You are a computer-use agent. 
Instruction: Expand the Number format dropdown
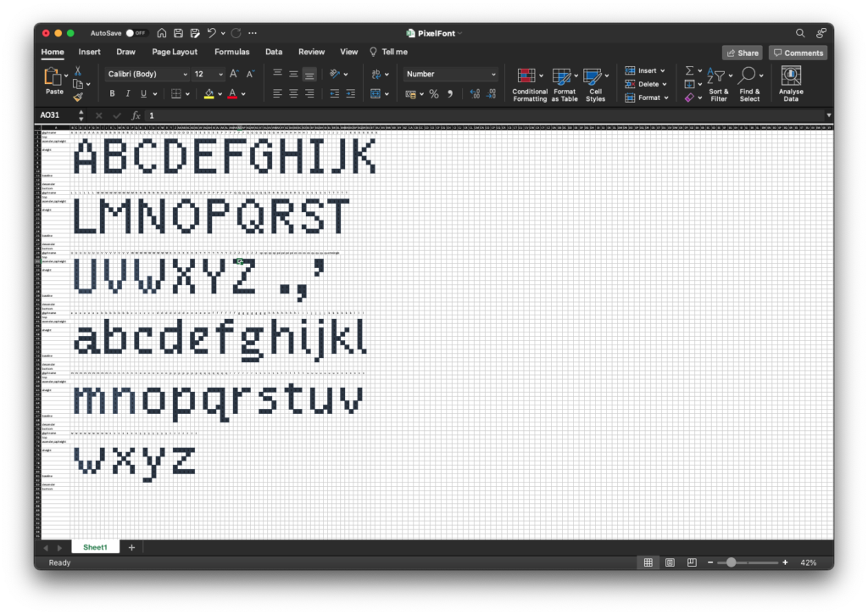(493, 74)
